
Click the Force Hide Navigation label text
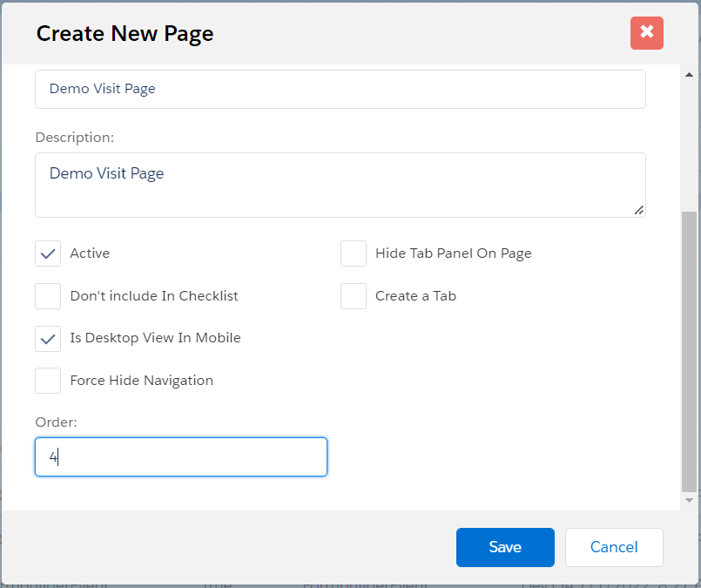coord(141,381)
